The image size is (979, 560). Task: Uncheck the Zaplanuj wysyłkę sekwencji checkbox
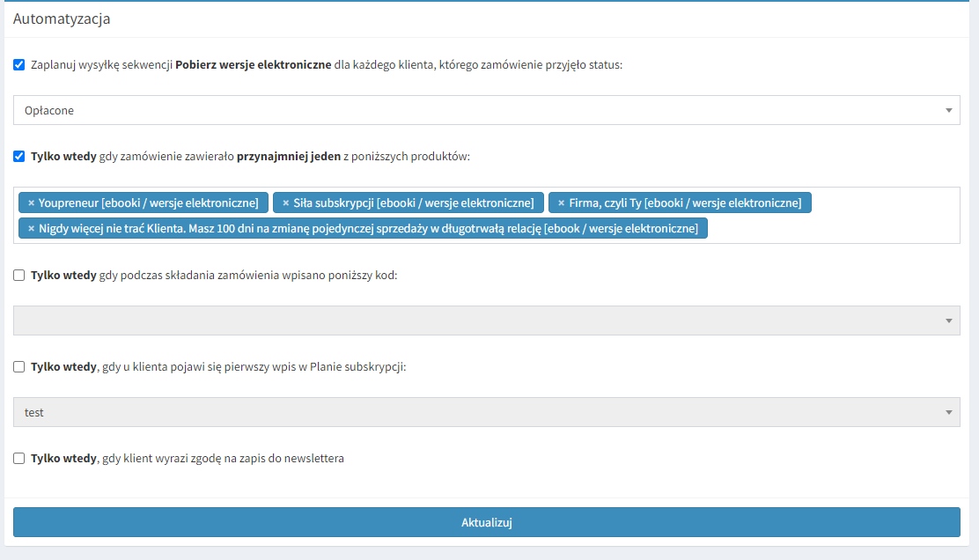point(19,64)
